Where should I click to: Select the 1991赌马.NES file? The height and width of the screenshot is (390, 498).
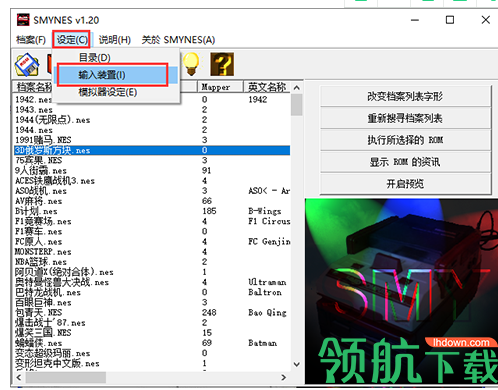152,140
